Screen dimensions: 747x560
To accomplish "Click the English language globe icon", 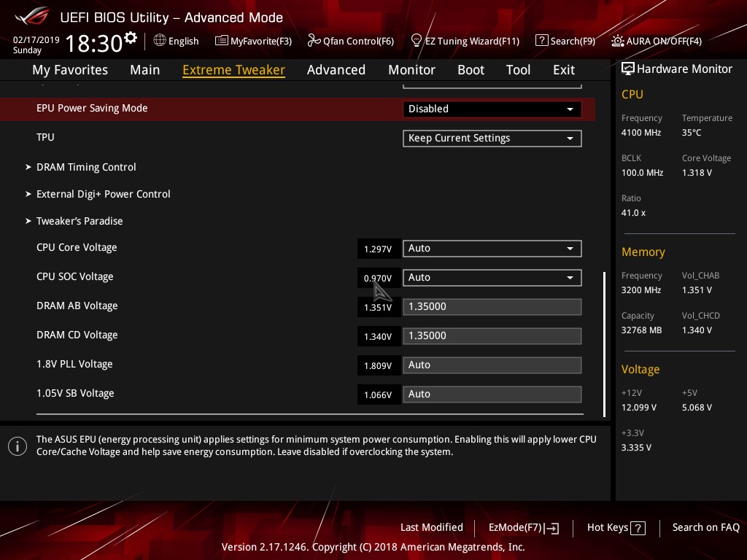I will (x=160, y=41).
